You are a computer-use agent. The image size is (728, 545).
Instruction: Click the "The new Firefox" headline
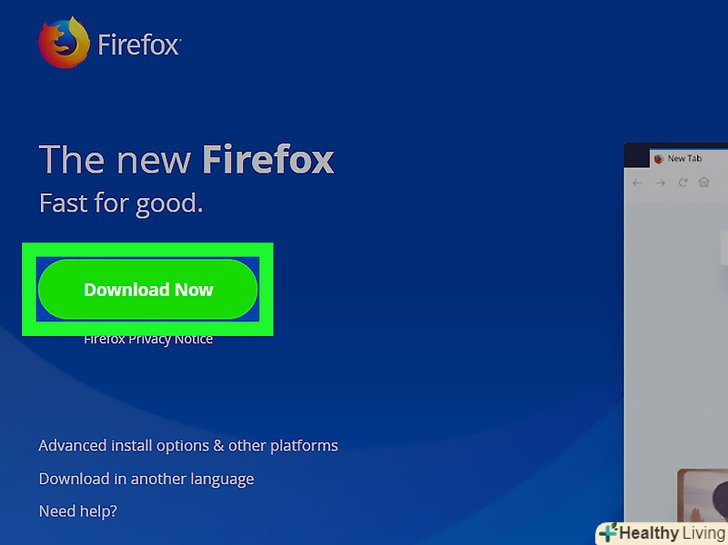point(186,159)
